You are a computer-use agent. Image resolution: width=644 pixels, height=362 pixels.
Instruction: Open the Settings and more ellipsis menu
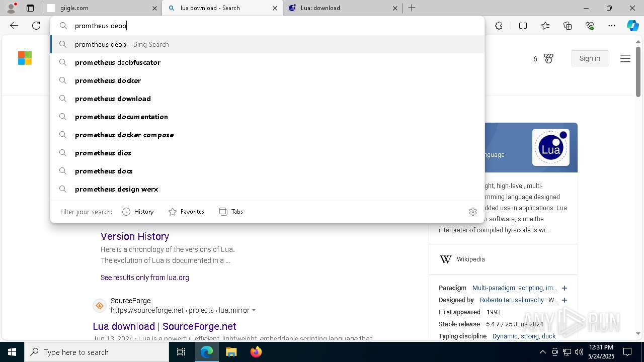point(612,26)
